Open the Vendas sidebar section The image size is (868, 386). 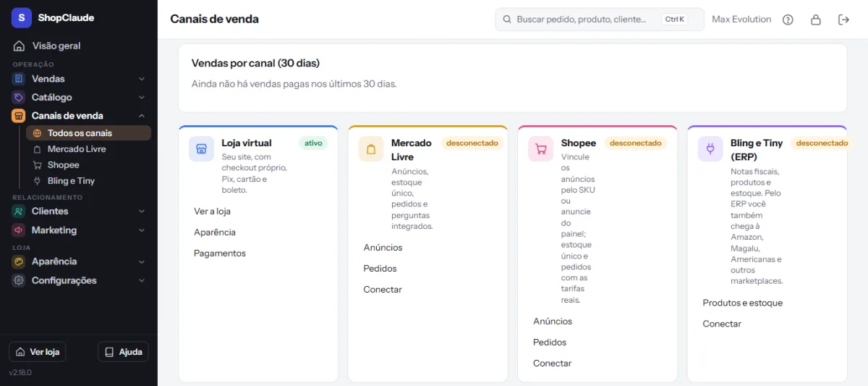click(x=79, y=79)
